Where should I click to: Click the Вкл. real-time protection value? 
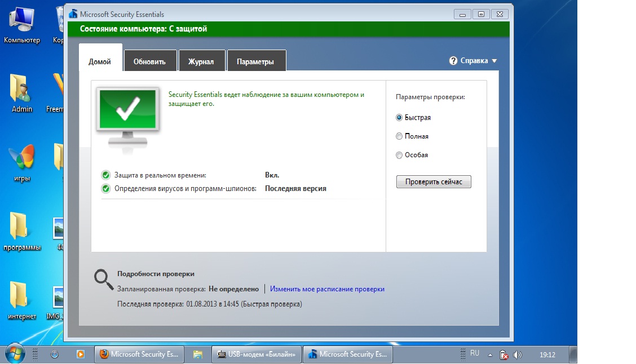272,175
